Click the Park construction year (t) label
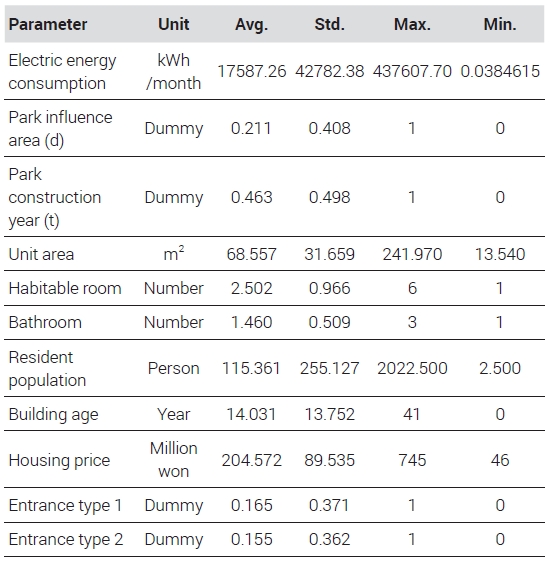549x563 pixels. coord(55,197)
